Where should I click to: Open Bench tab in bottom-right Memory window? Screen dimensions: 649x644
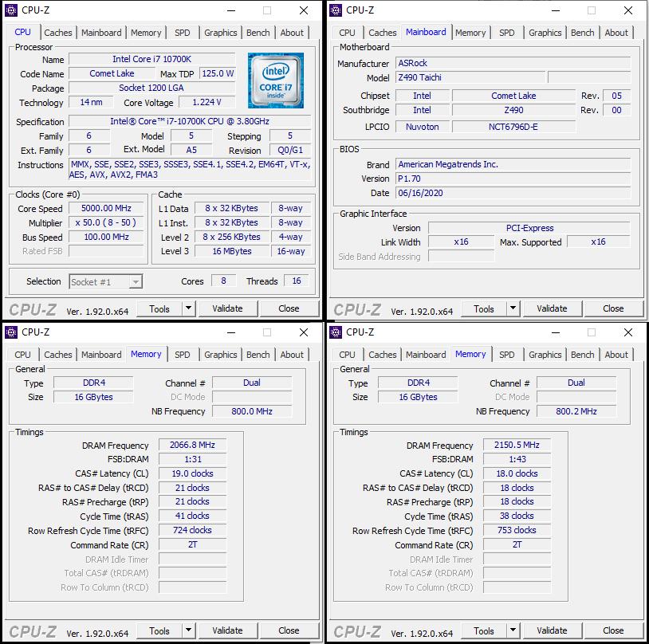[x=582, y=355]
